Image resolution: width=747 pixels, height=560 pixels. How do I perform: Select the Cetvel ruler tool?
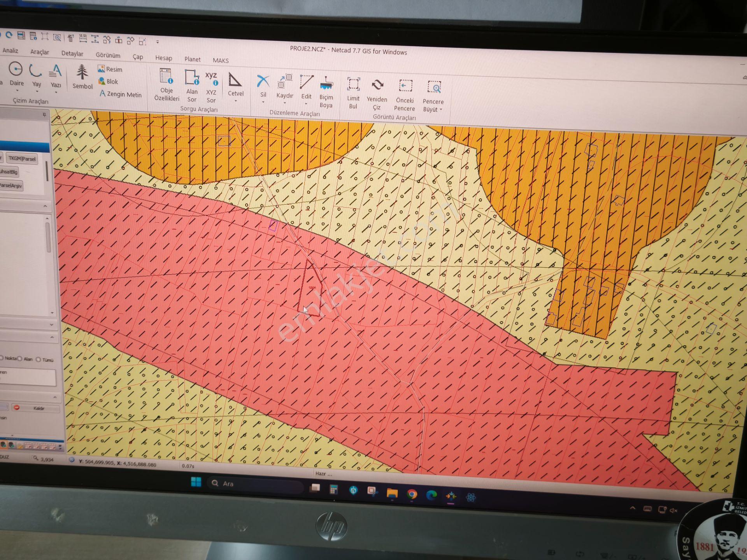pyautogui.click(x=235, y=84)
